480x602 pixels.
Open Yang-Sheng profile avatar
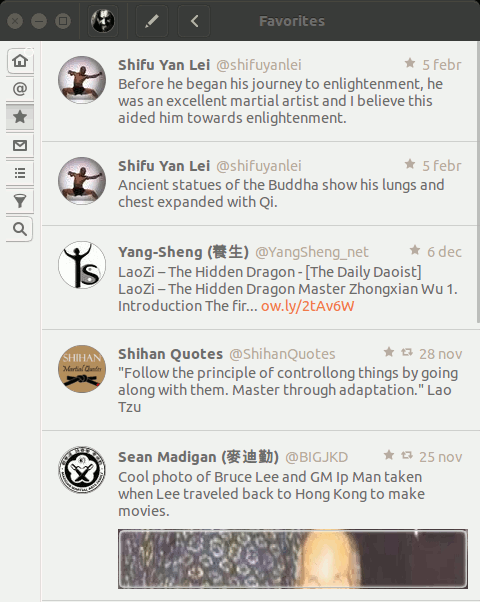coord(82,265)
